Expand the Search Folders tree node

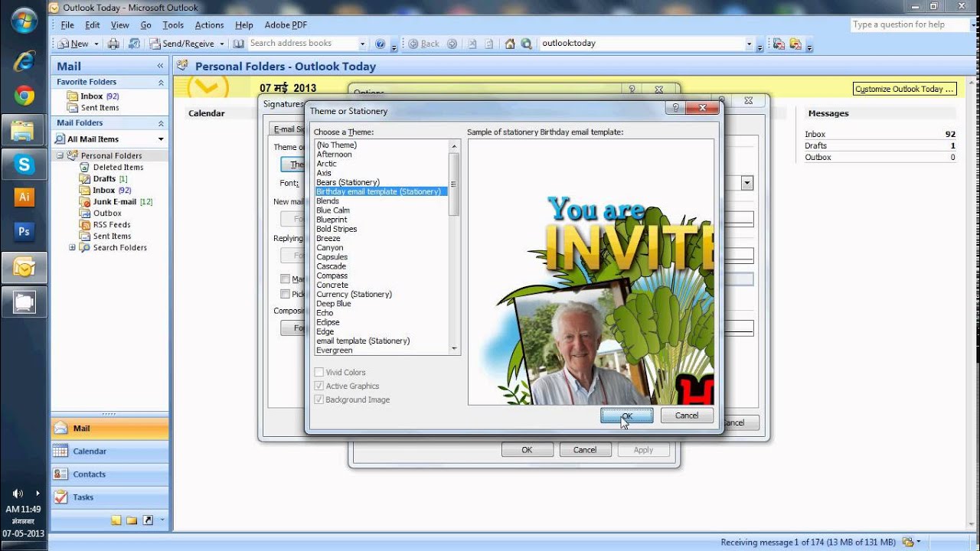73,247
